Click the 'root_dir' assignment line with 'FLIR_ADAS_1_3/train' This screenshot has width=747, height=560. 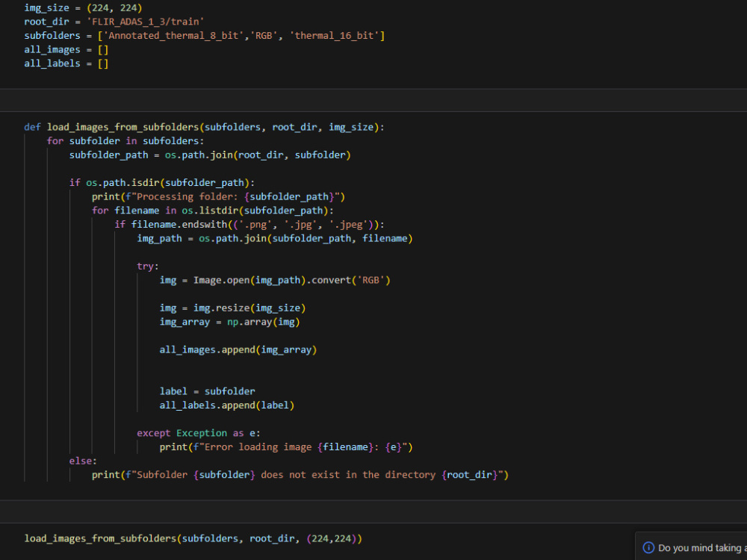(114, 22)
